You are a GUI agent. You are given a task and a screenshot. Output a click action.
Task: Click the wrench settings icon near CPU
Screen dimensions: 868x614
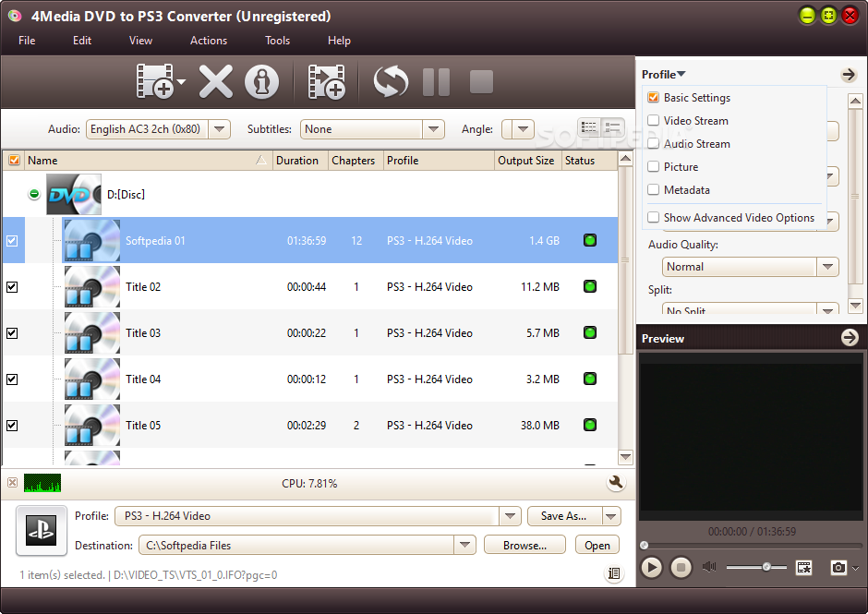click(x=615, y=482)
